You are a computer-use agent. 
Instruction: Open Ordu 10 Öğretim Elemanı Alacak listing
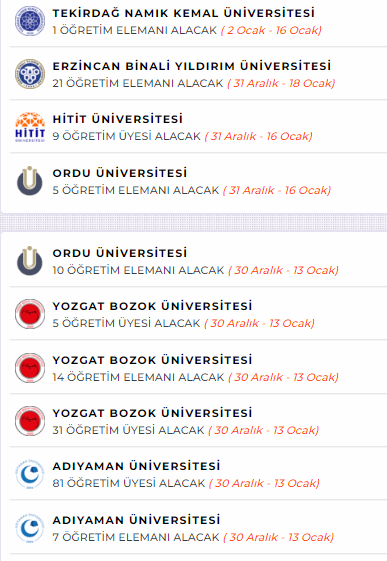(138, 270)
